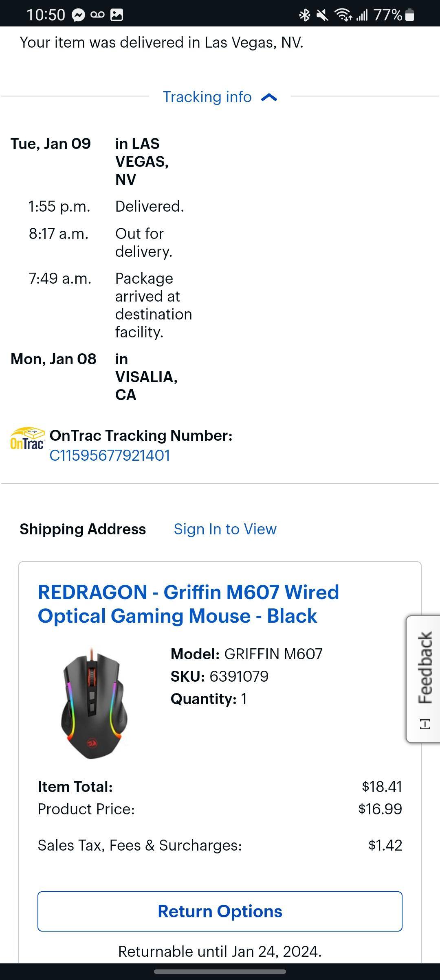Tap the gaming mouse product thumbnail
This screenshot has height=980, width=440.
(x=94, y=704)
